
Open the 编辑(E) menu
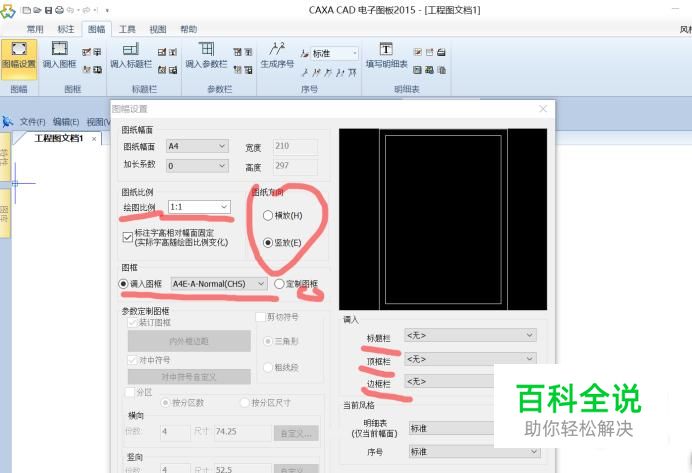click(66, 122)
